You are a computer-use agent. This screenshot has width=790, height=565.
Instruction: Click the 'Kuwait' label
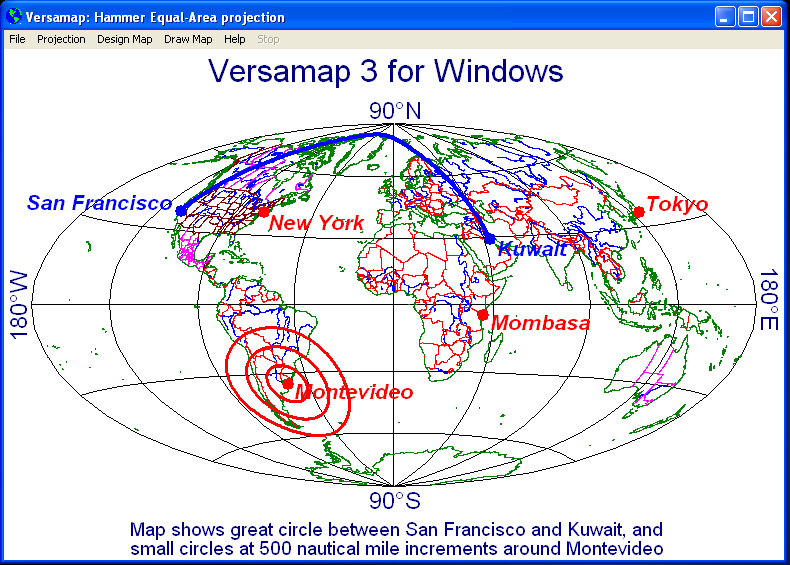[x=533, y=249]
